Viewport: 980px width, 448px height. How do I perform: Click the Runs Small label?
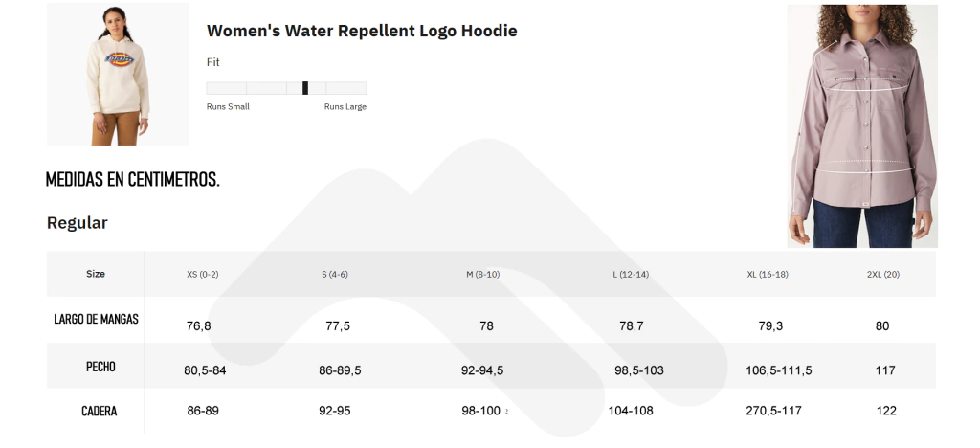coord(228,107)
